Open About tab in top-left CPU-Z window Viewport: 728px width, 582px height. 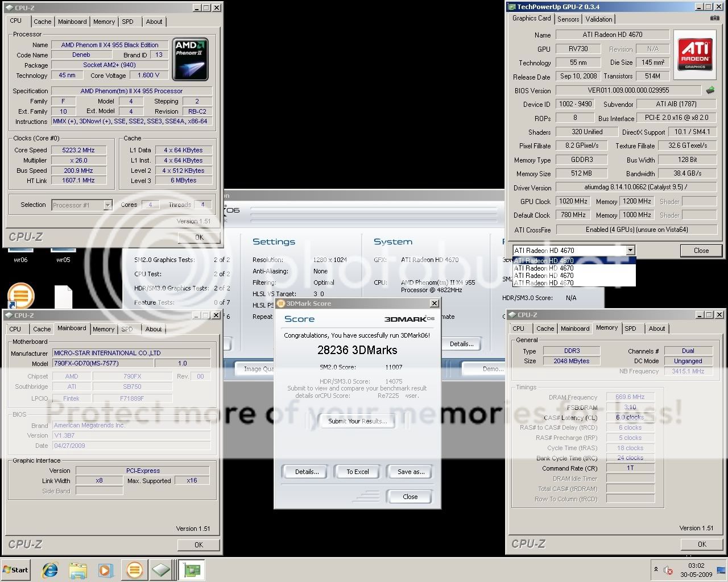tap(154, 22)
